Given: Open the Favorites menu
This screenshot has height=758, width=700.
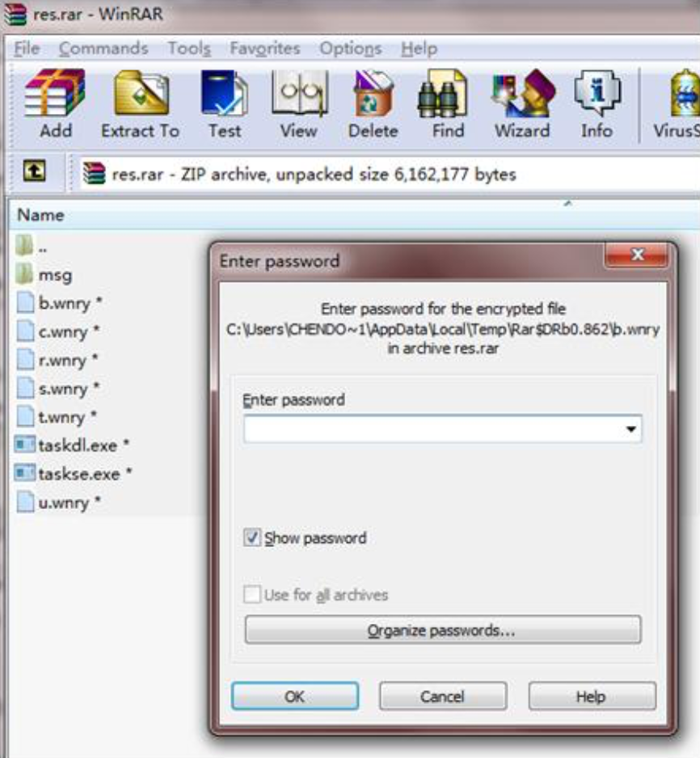Looking at the screenshot, I should [265, 48].
